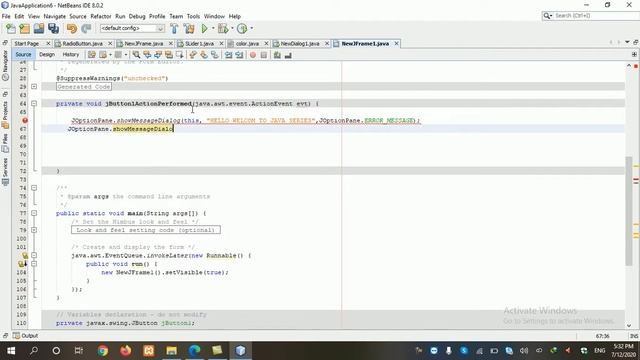Click the Find Previous Occurrence icon
The image size is (640, 360).
coord(147,55)
